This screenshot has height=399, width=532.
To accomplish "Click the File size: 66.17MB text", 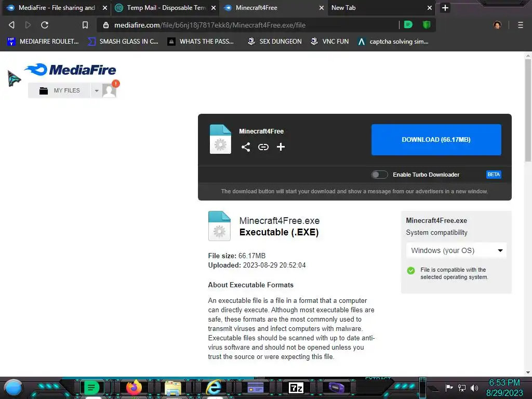I will 237,256.
